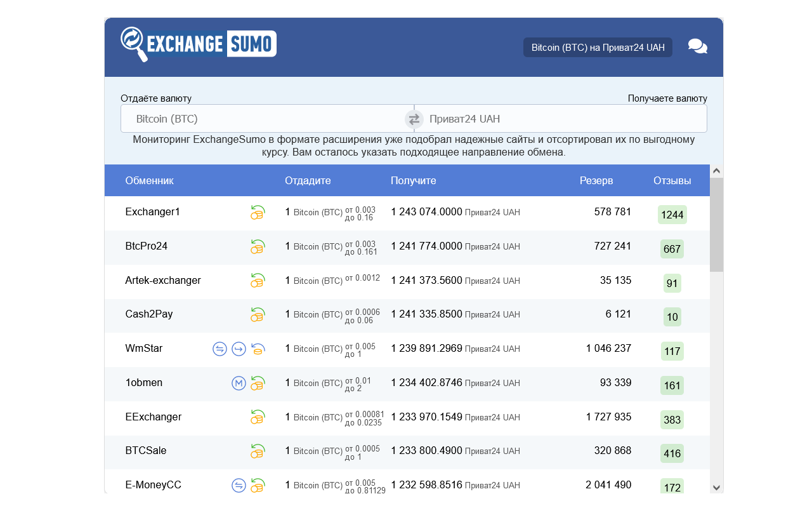This screenshot has width=812, height=508.
Task: Click coins icon in E-MoneyCC row
Action: point(258,485)
